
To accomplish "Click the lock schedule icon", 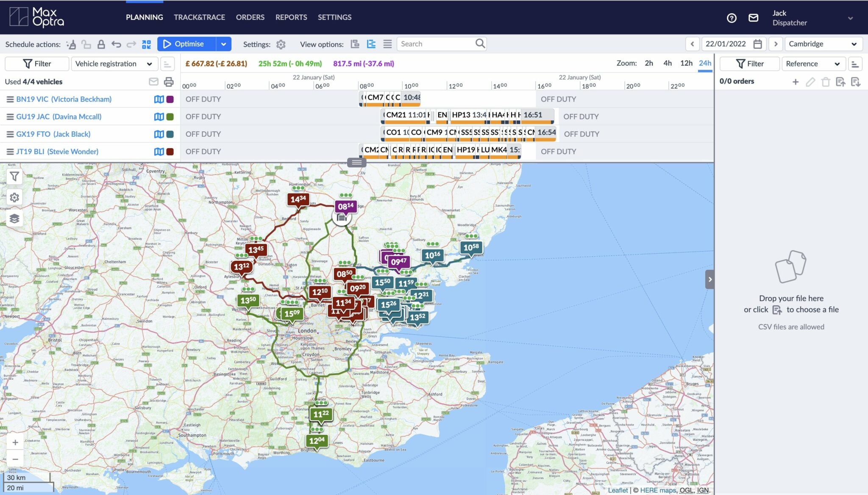I will coord(101,44).
